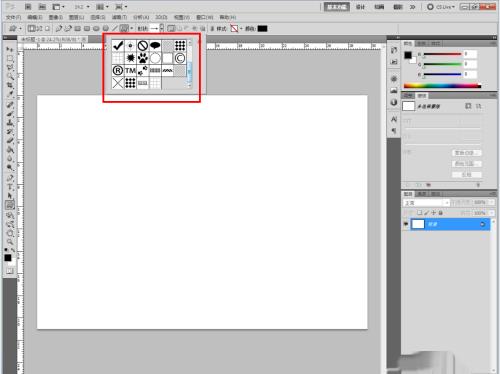Hide the background layer with eye icon
The width and height of the screenshot is (500, 374).
(x=406, y=224)
